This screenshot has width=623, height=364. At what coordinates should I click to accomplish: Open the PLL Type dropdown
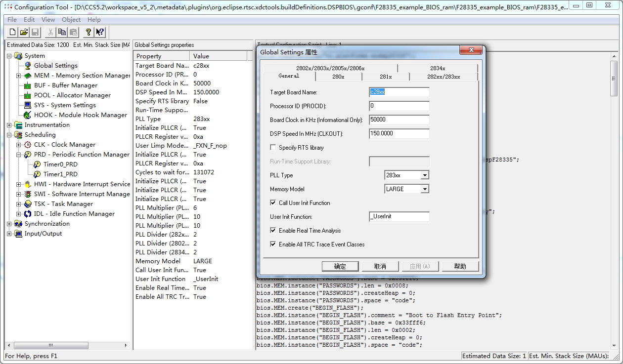424,175
